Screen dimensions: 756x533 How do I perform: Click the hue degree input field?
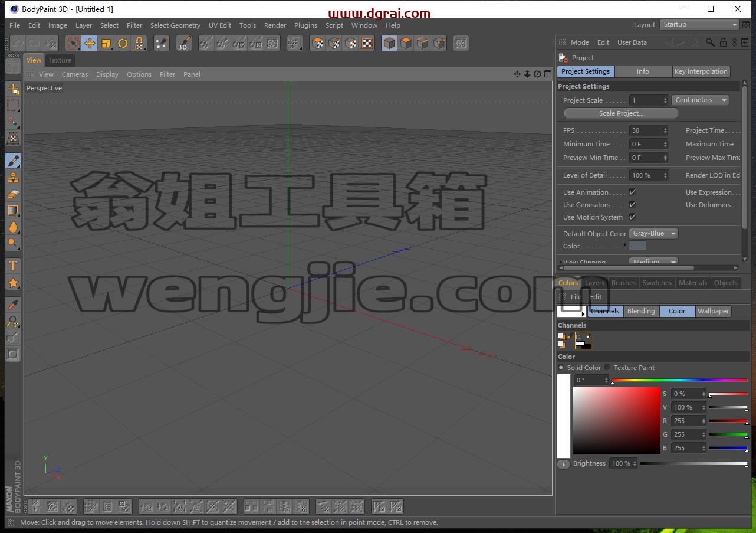(590, 380)
